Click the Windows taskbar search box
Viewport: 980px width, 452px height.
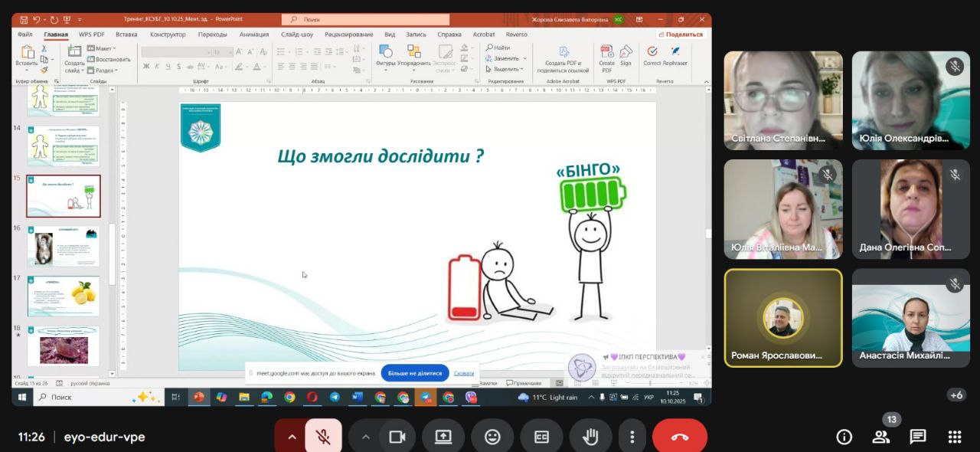84,397
